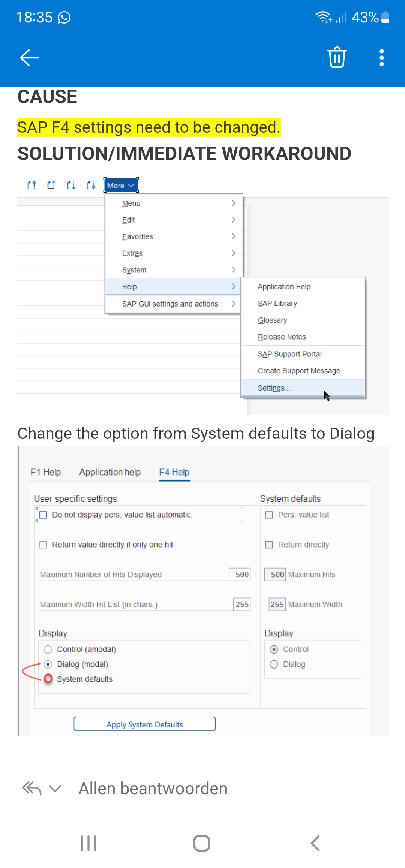Expand the More dropdown button
The height and width of the screenshot is (868, 405).
coord(121,186)
